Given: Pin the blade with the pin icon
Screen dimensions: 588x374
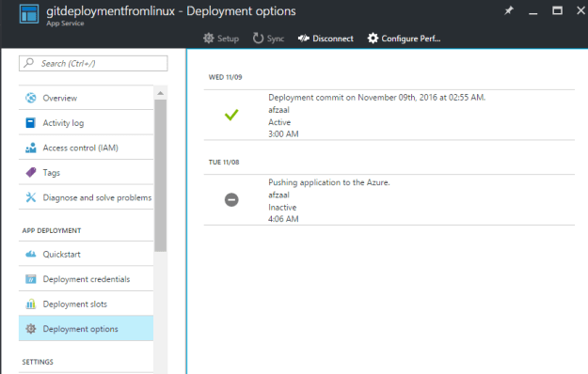Looking at the screenshot, I should [508, 10].
